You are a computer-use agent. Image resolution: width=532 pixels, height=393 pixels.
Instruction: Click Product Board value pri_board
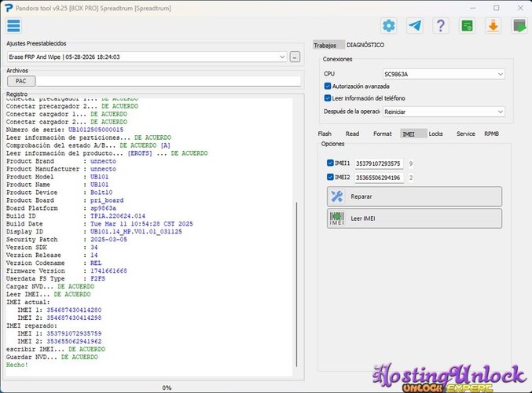pyautogui.click(x=107, y=200)
